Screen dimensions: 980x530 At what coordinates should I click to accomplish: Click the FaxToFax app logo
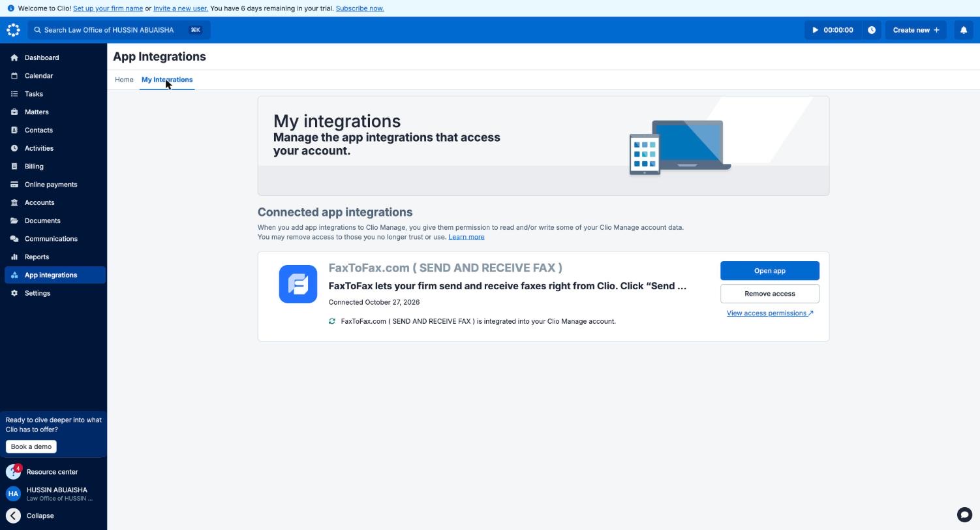pyautogui.click(x=298, y=284)
